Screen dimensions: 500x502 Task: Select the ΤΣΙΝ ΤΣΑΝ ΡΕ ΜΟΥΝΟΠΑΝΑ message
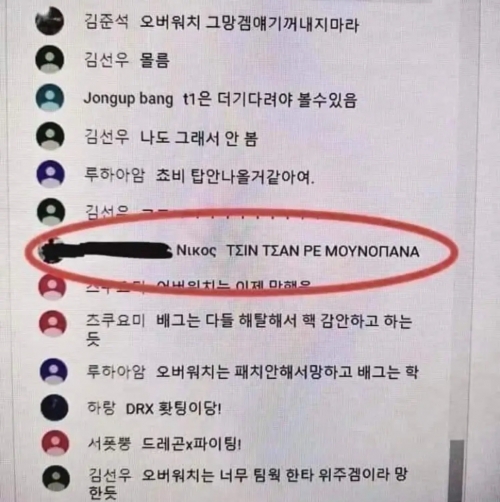point(323,251)
